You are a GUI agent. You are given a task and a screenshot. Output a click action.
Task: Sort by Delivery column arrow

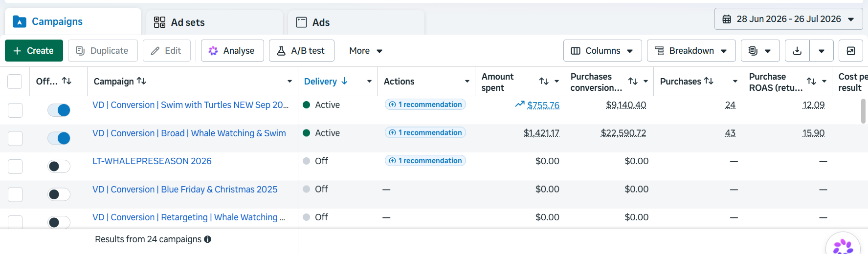(344, 81)
